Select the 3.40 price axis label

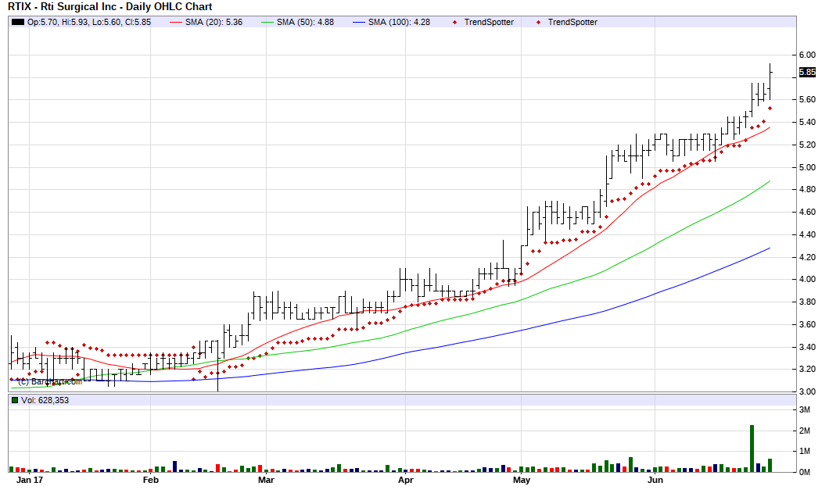point(807,347)
